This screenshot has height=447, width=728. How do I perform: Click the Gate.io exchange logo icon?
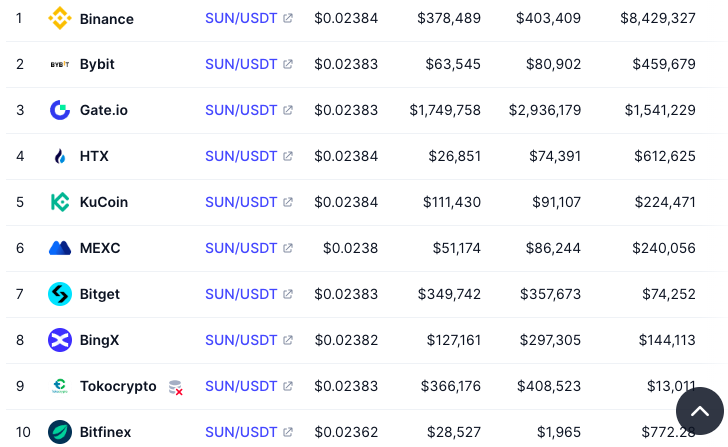(x=60, y=110)
